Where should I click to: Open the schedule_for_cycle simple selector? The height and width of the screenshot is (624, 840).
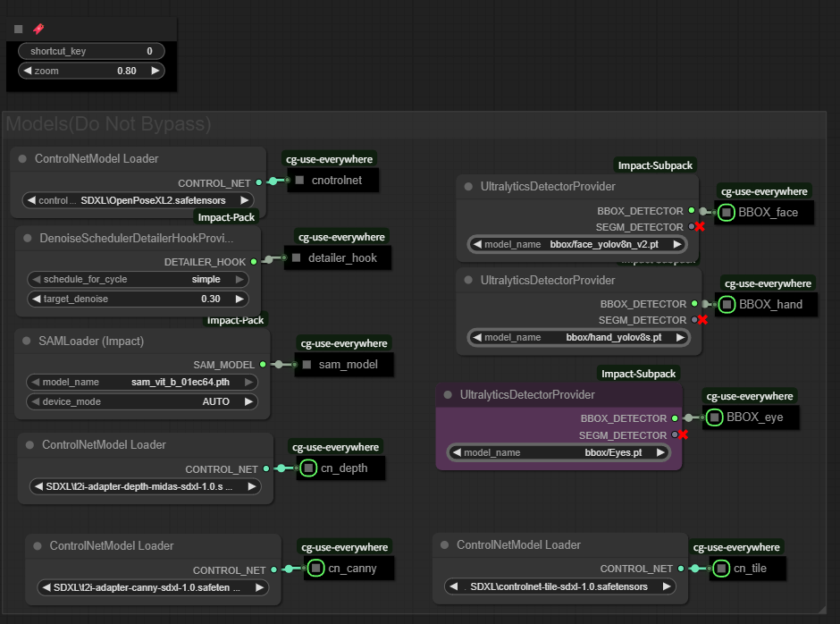coord(139,279)
